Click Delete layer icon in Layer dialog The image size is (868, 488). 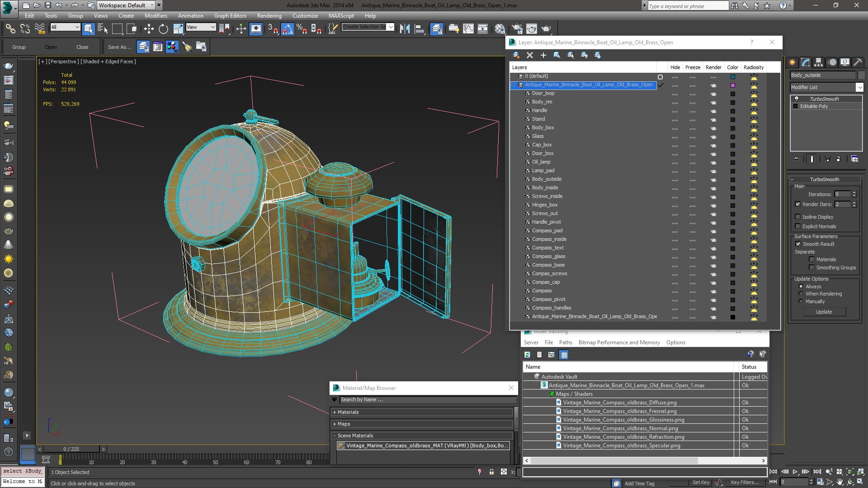click(x=530, y=55)
